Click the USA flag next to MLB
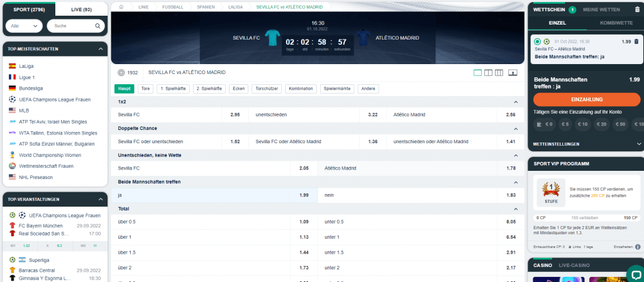This screenshot has width=644, height=282. (12, 111)
